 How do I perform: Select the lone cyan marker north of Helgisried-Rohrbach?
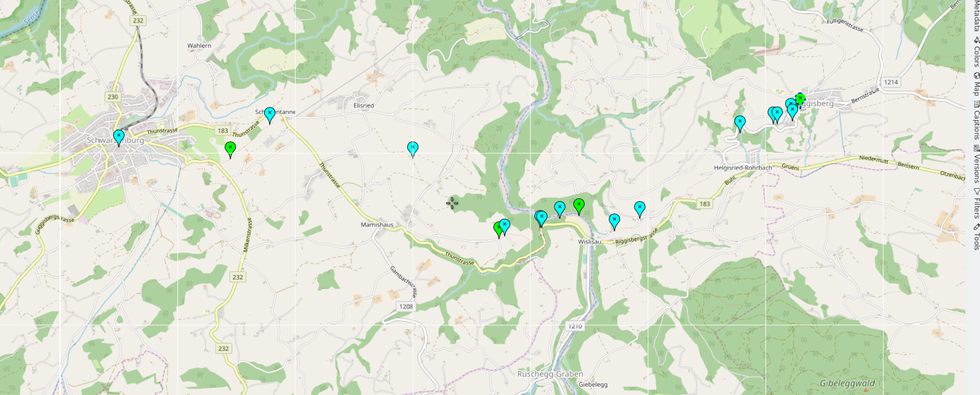(x=740, y=123)
